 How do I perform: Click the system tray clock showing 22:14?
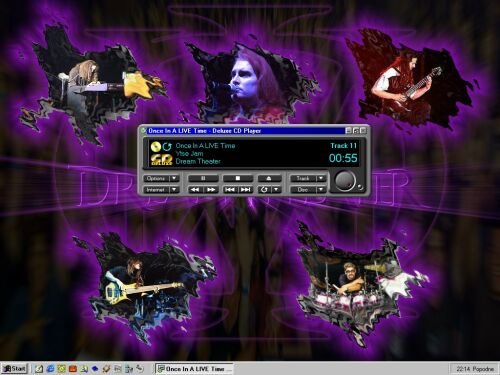(475, 369)
